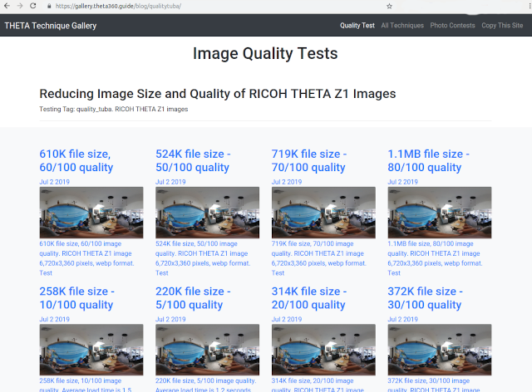This screenshot has height=392, width=532.
Task: Go back with the browser back arrow
Action: [7, 6]
